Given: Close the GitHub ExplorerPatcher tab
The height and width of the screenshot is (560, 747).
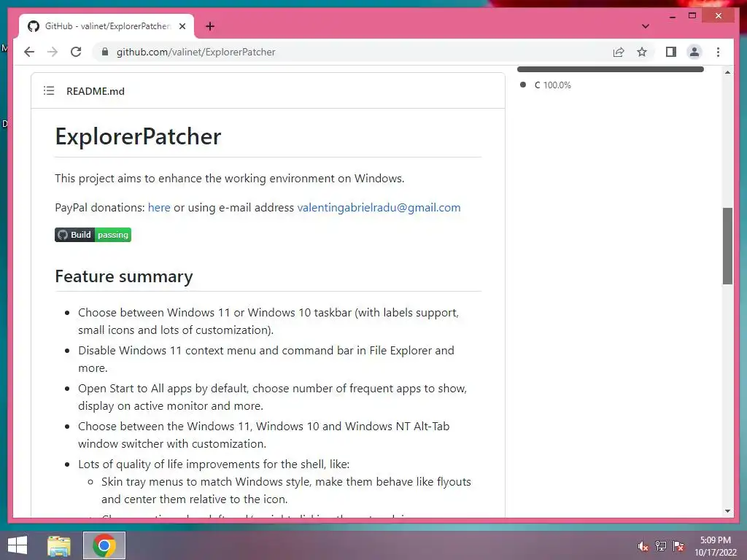Looking at the screenshot, I should click(x=182, y=26).
